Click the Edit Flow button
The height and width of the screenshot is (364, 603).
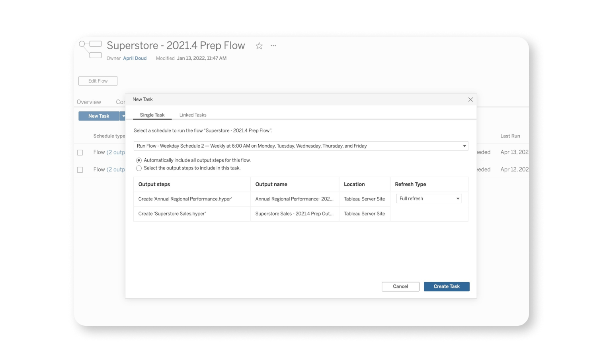(98, 81)
